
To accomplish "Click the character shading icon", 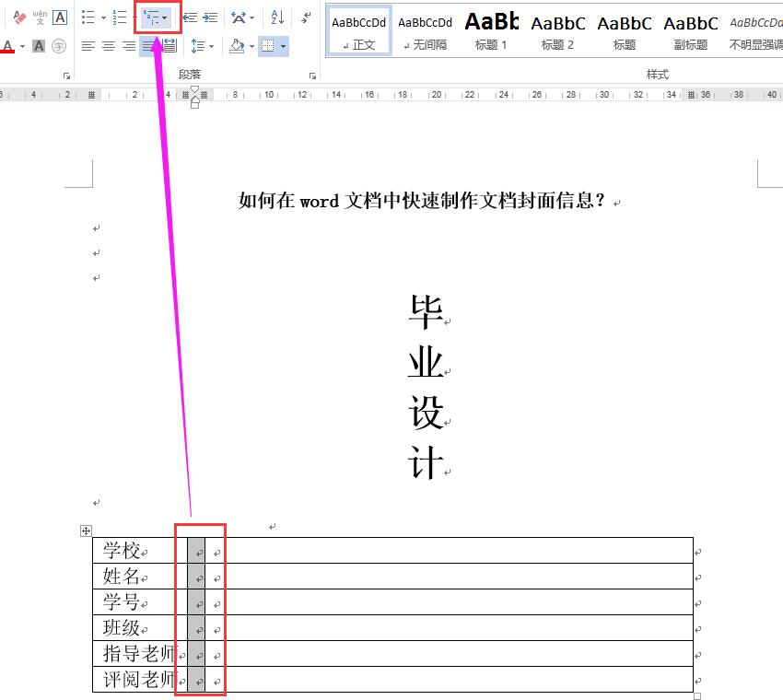I will [x=39, y=45].
